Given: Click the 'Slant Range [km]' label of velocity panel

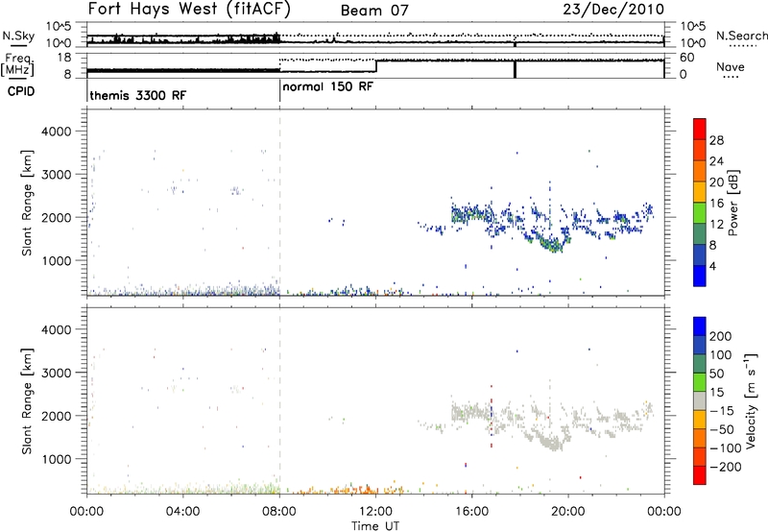Looking at the screenshot, I should [27, 401].
